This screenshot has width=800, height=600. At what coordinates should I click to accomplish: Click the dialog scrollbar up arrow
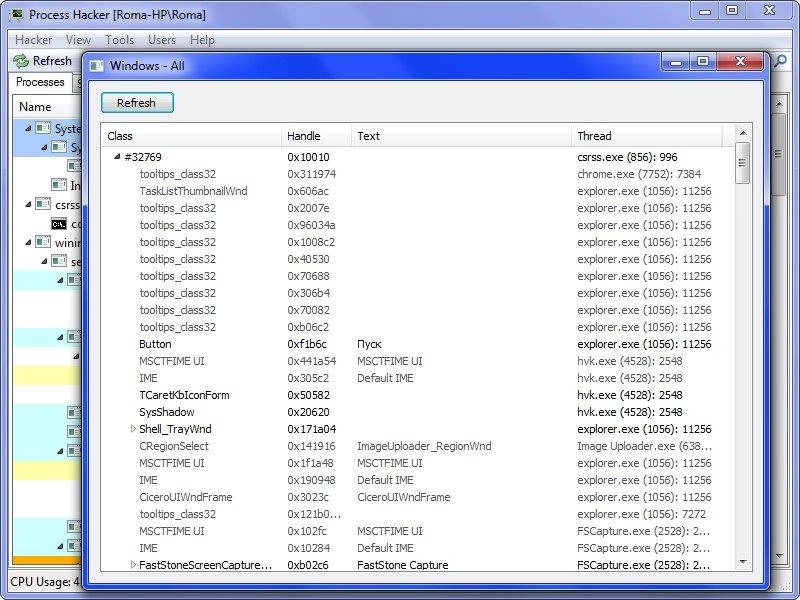click(x=743, y=133)
